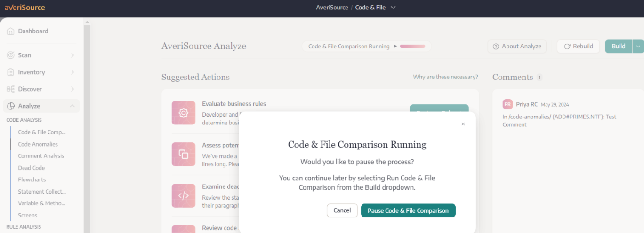Click the RULE ANALYSIS section label
The image size is (644, 233).
click(24, 227)
